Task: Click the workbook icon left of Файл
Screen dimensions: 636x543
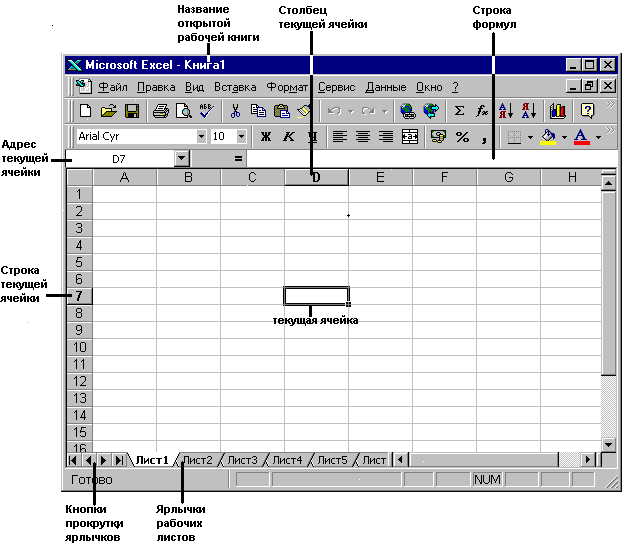Action: coord(84,86)
